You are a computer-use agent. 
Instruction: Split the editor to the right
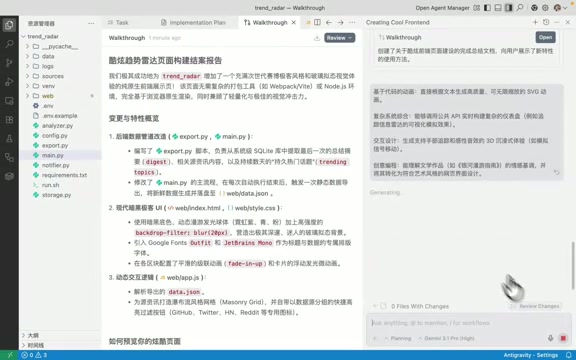[x=317, y=22]
